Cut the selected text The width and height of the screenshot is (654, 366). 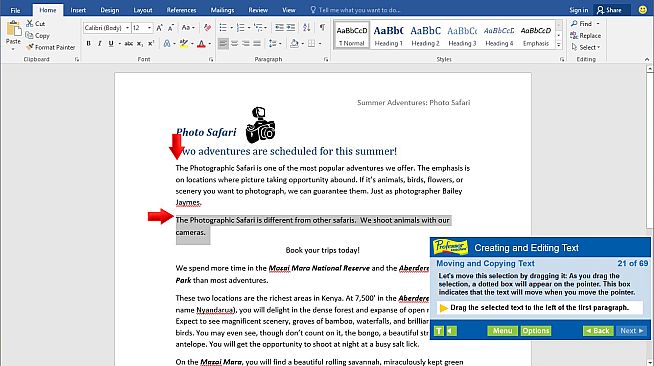coord(35,24)
